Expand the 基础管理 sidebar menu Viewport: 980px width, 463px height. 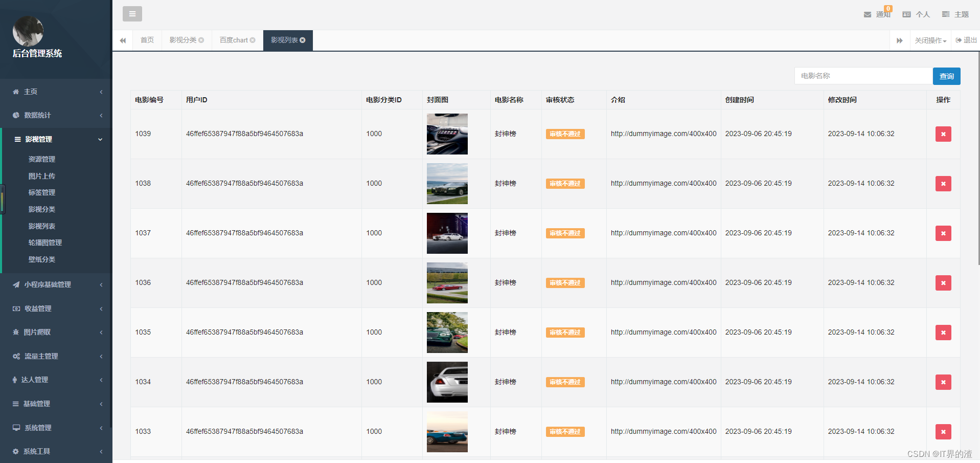coord(56,404)
